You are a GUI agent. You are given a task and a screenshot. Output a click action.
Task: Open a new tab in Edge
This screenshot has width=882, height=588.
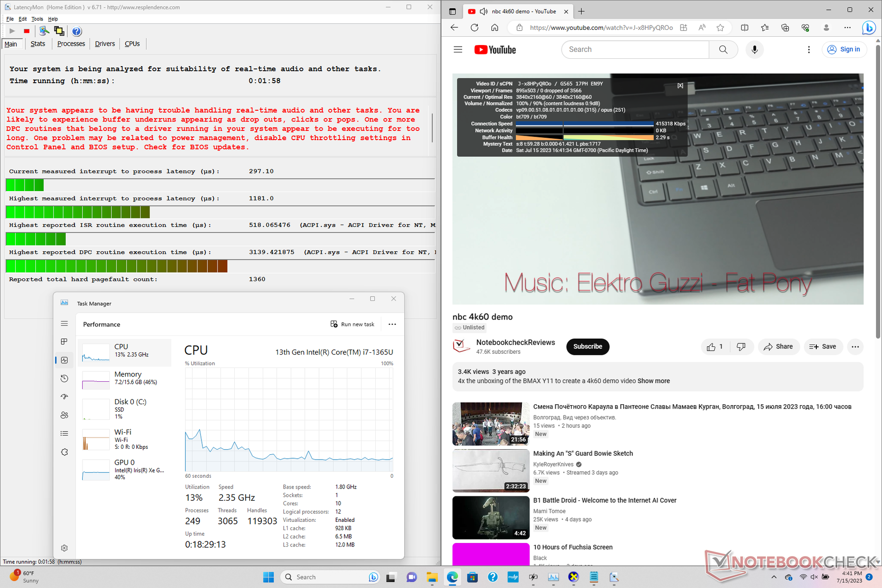[x=582, y=11]
